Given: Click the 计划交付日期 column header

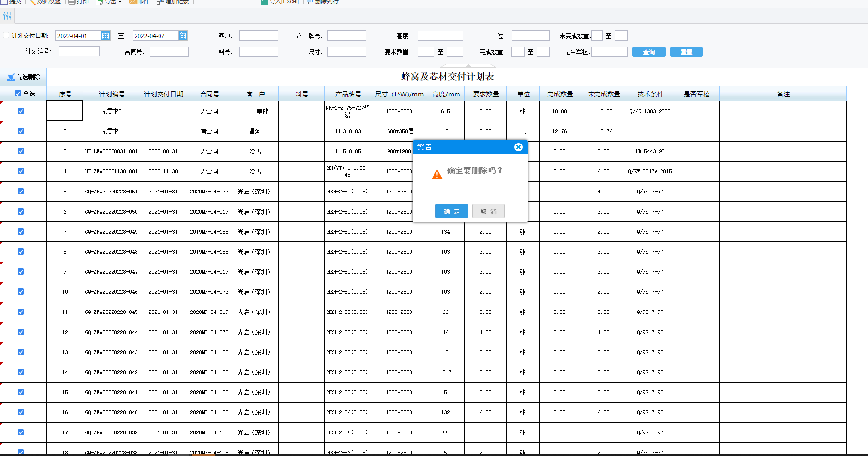Looking at the screenshot, I should pos(163,94).
